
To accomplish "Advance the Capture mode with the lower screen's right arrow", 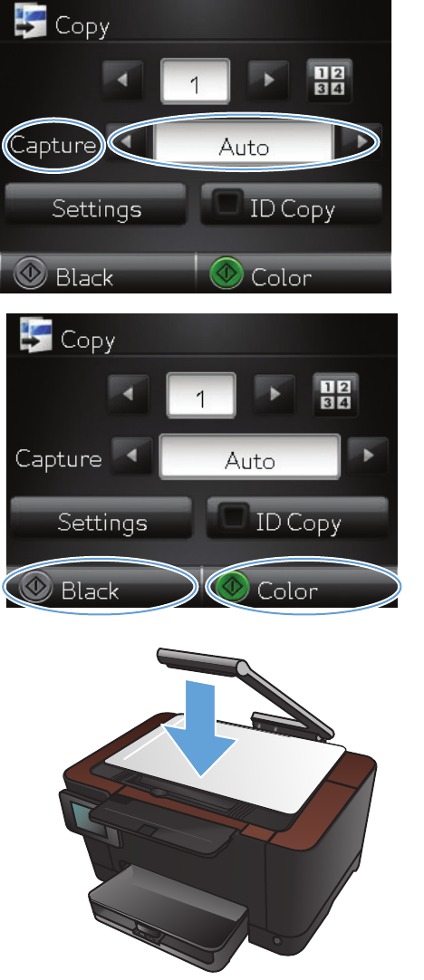I will point(367,456).
